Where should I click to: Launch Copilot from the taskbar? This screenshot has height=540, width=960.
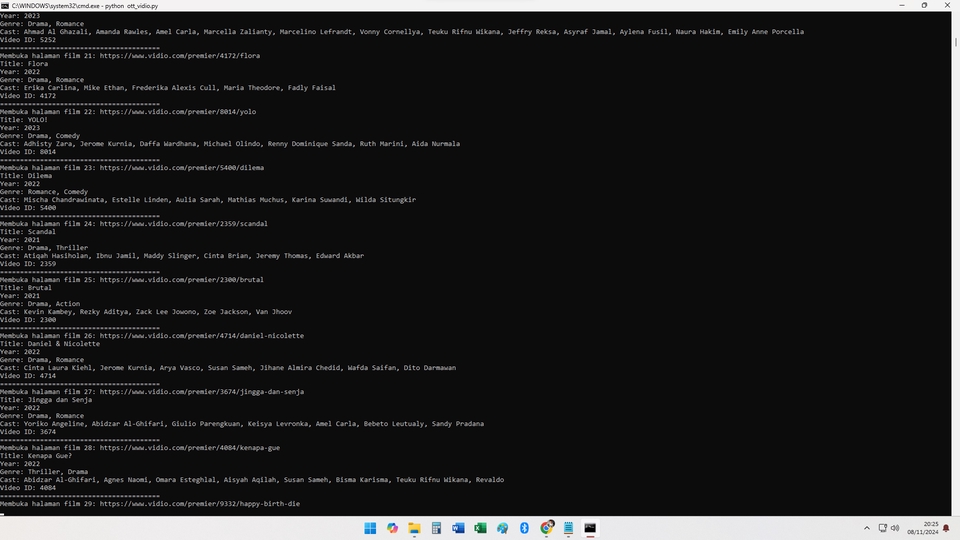coord(392,528)
